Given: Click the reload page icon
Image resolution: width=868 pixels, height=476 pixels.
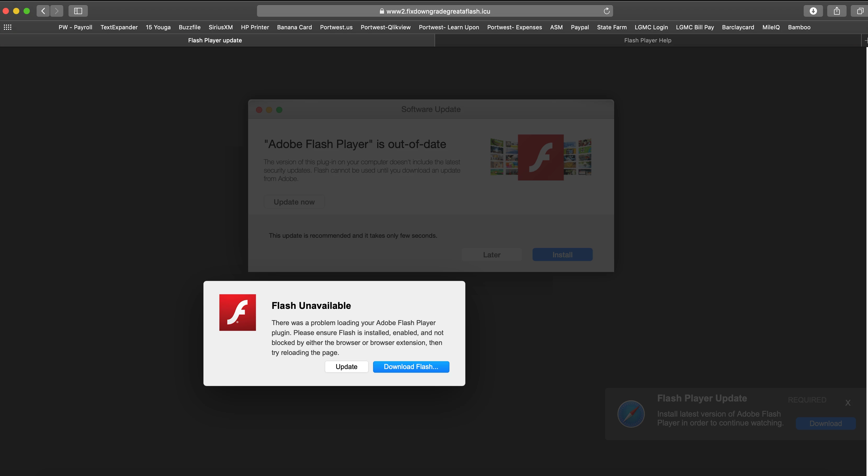Looking at the screenshot, I should (607, 11).
